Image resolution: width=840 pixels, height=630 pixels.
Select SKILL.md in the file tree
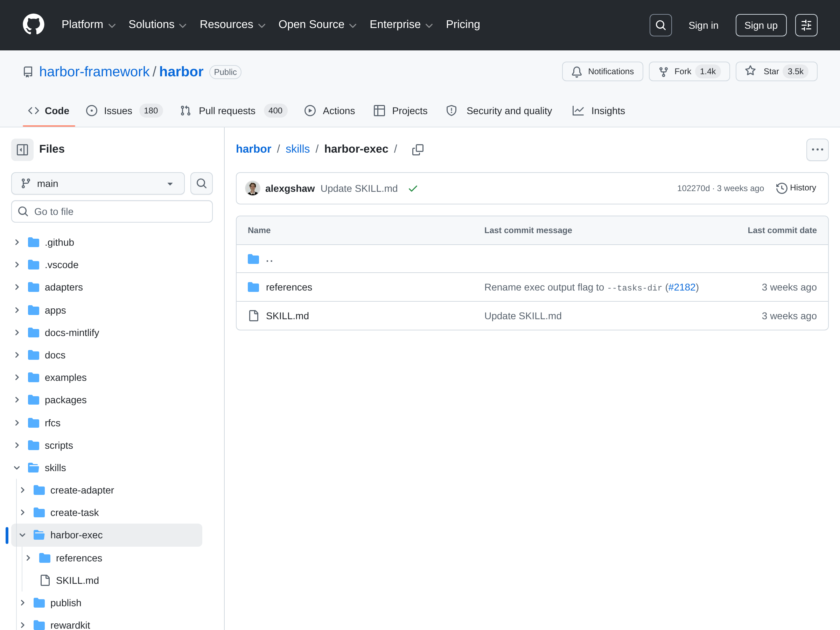[x=77, y=581]
